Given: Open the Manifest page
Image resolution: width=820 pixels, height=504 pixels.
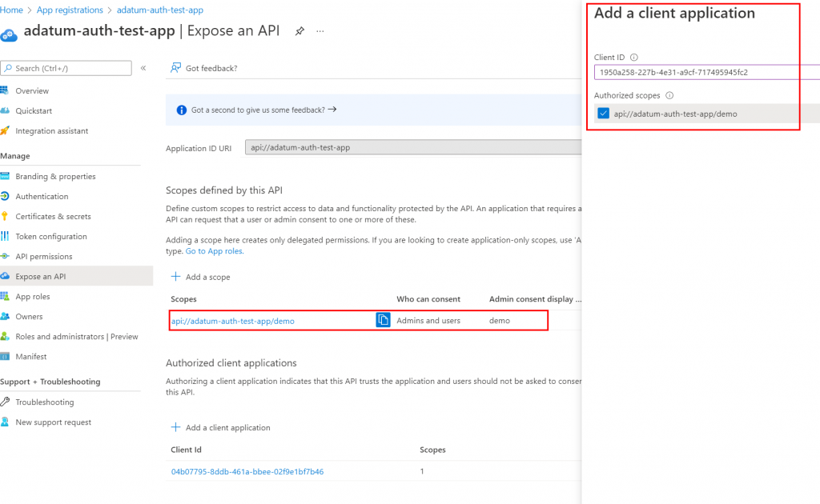Looking at the screenshot, I should 31,357.
